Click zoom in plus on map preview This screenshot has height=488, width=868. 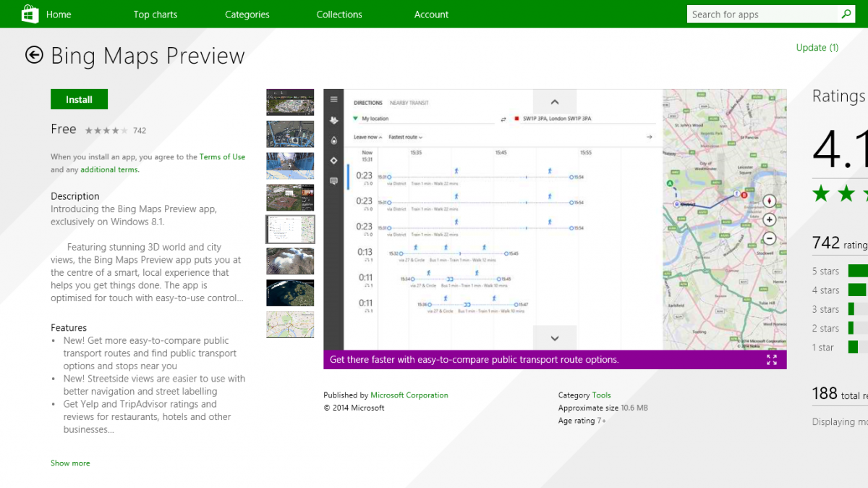coord(770,219)
